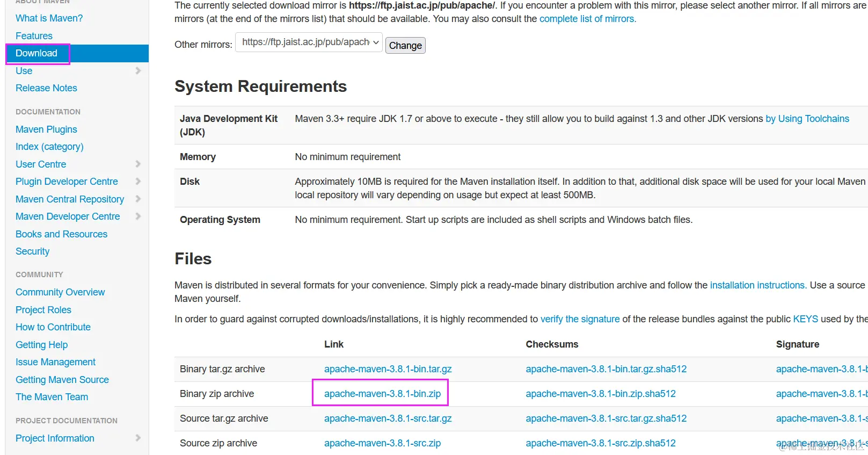
Task: Open the public KEYS link
Action: (x=806, y=319)
